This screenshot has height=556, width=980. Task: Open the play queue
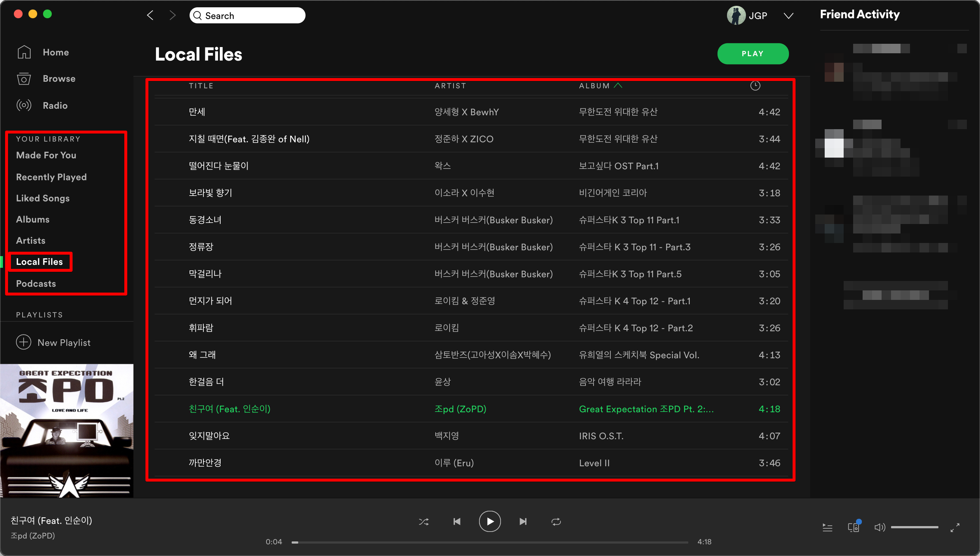pos(827,528)
